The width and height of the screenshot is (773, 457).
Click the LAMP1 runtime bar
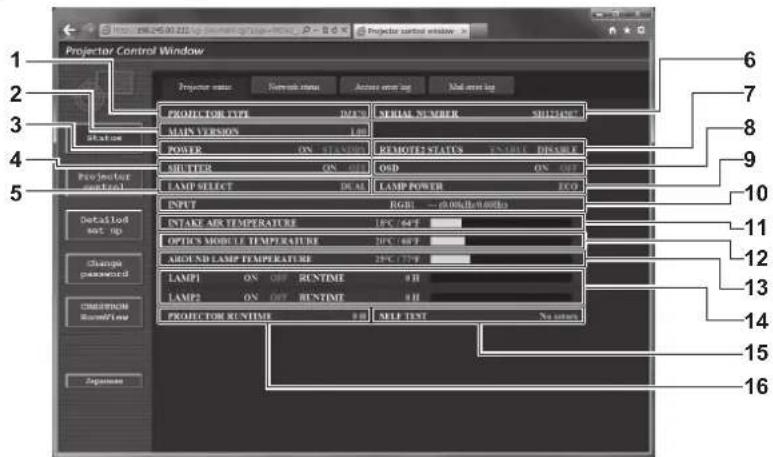click(501, 278)
